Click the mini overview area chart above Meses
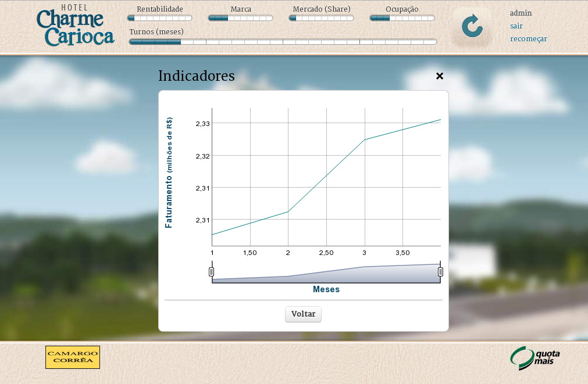This screenshot has height=384, width=588. coord(326,275)
